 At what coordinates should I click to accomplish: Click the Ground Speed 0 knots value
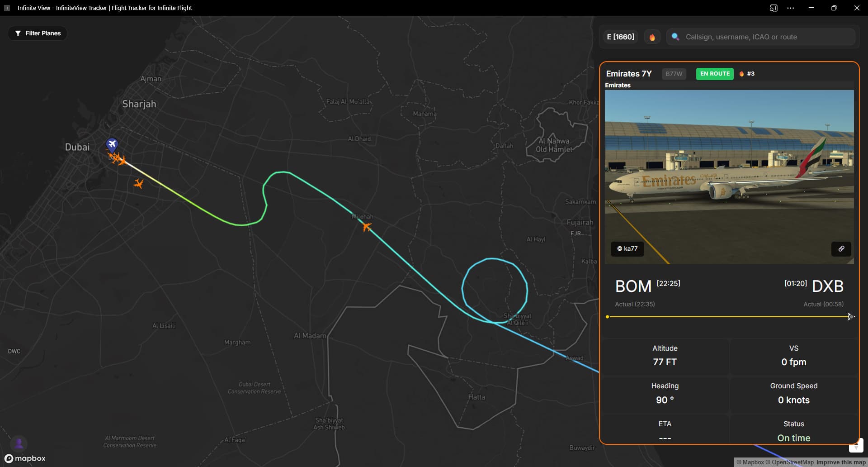[793, 400]
